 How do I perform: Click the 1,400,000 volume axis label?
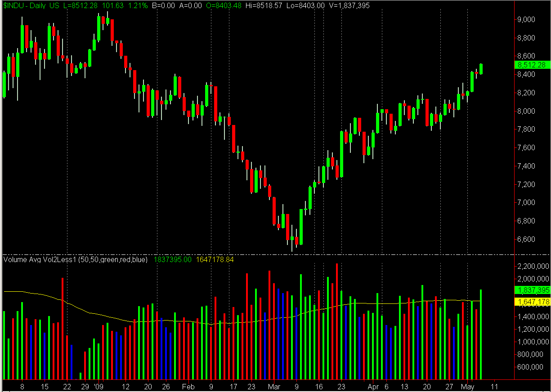pos(533,316)
